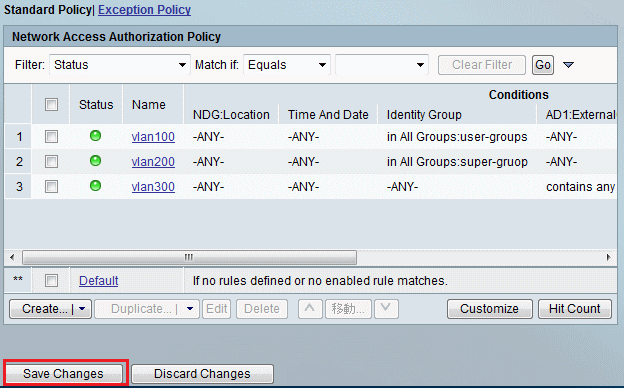Image resolution: width=624 pixels, height=389 pixels.
Task: Click the green status icon for vlan100
Action: (x=96, y=136)
